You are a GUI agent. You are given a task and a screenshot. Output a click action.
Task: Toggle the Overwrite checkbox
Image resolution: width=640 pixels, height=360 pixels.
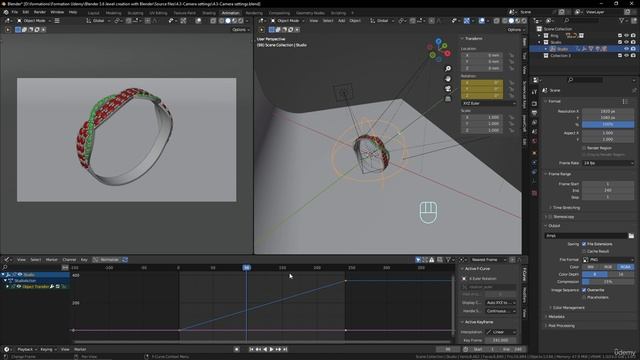tap(584, 290)
